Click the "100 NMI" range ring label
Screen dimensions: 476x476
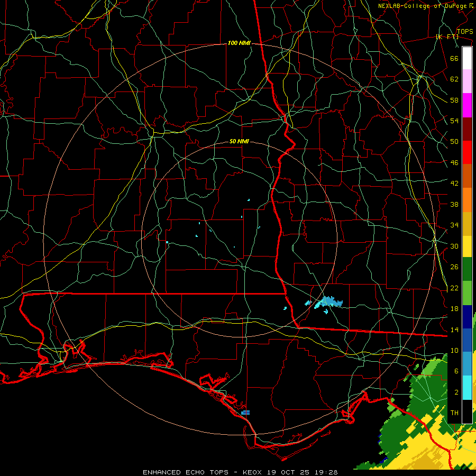[x=239, y=43]
